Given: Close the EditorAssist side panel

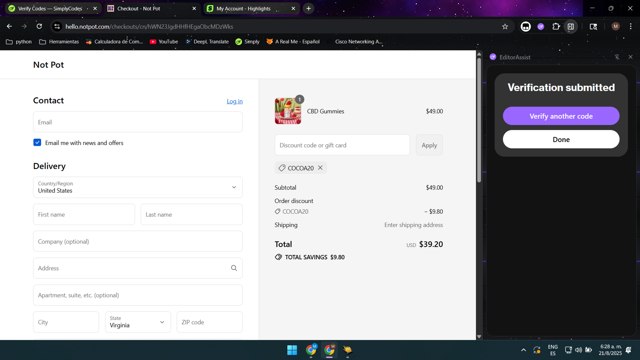Looking at the screenshot, I should tap(630, 57).
